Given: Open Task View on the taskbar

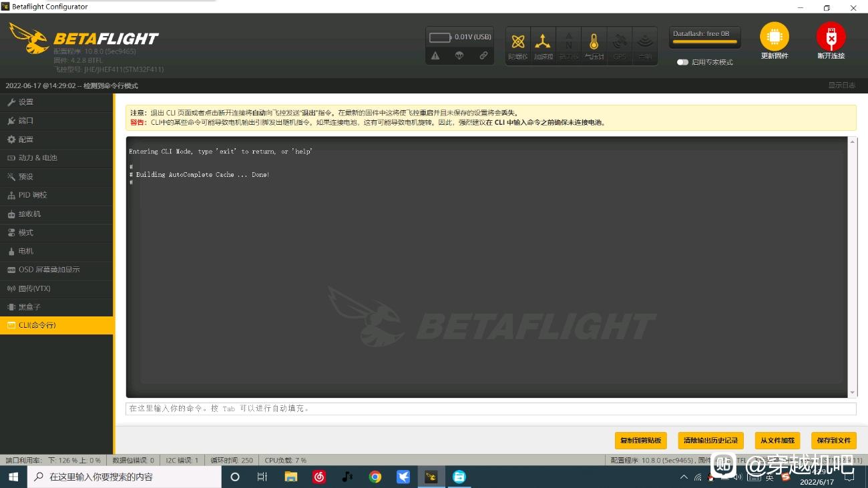Looking at the screenshot, I should tap(262, 477).
